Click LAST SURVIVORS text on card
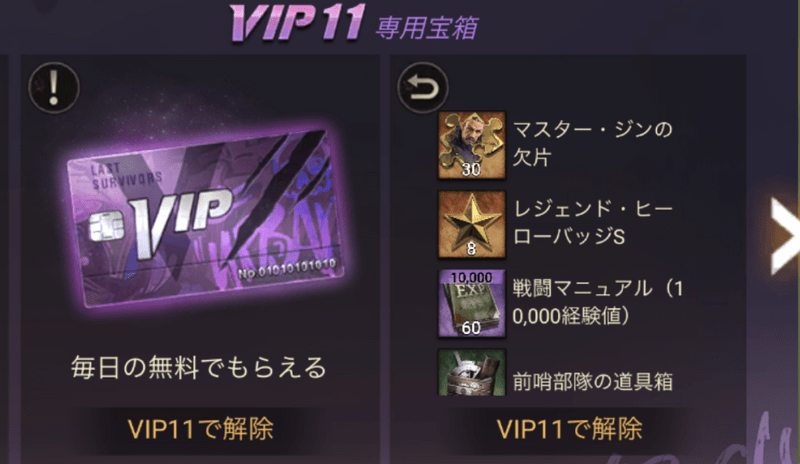800x464 pixels. (127, 175)
